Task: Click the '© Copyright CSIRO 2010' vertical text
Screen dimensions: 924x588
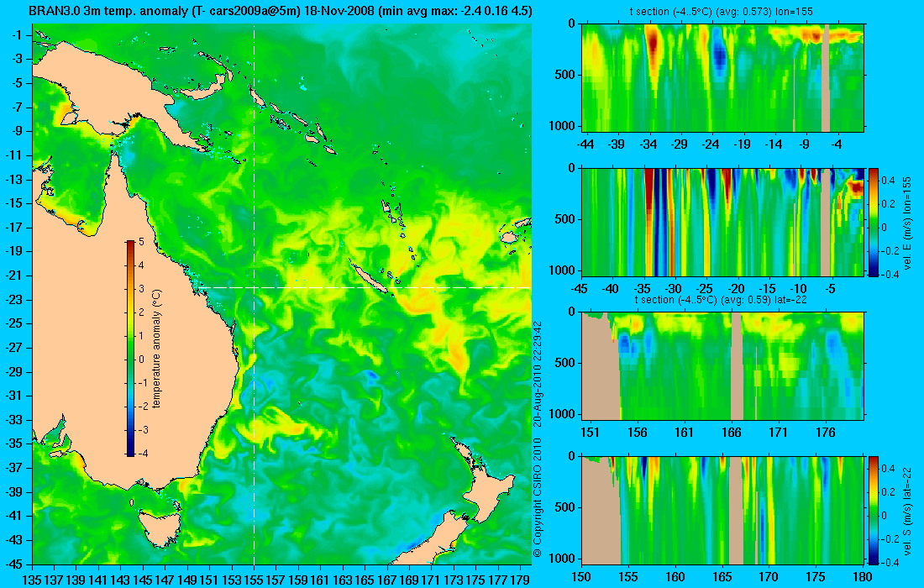Action: (538, 497)
